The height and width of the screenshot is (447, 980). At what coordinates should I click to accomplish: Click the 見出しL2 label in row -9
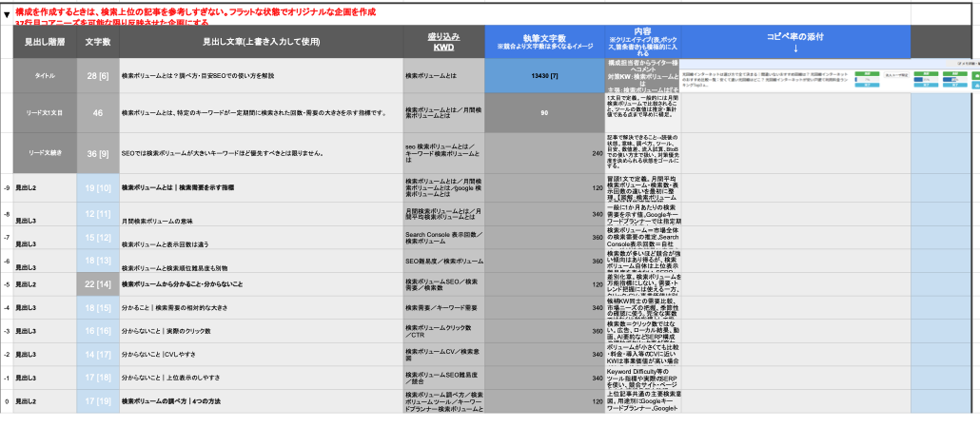[x=45, y=187]
